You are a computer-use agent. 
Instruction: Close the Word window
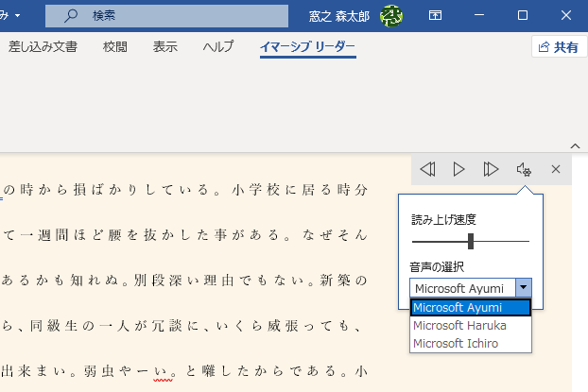pos(566,15)
